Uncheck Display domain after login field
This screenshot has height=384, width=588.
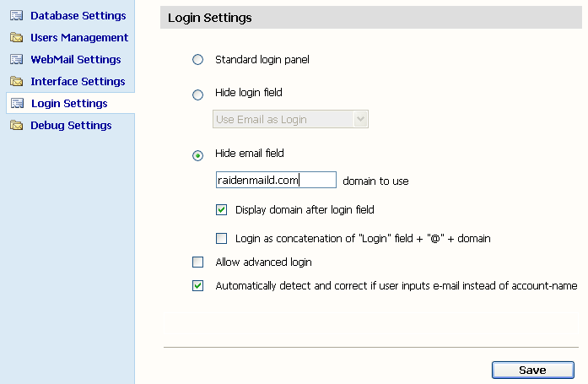[222, 210]
